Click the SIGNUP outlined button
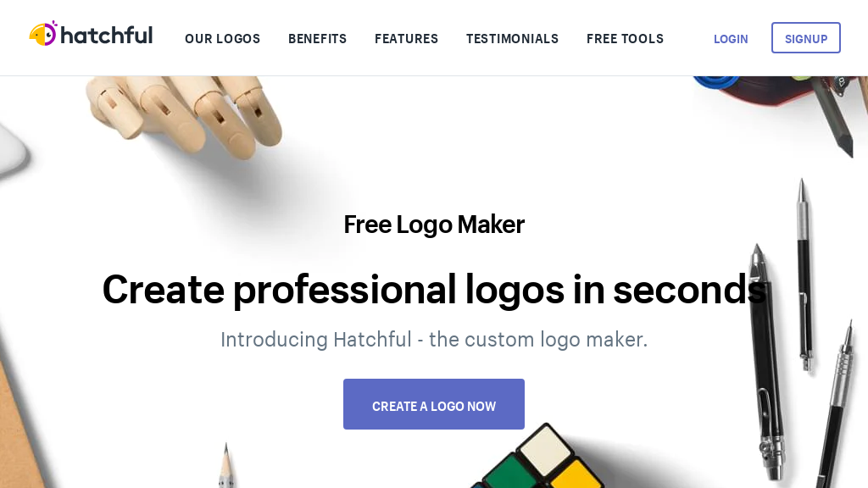Screen dimensions: 868x488 pos(806,37)
